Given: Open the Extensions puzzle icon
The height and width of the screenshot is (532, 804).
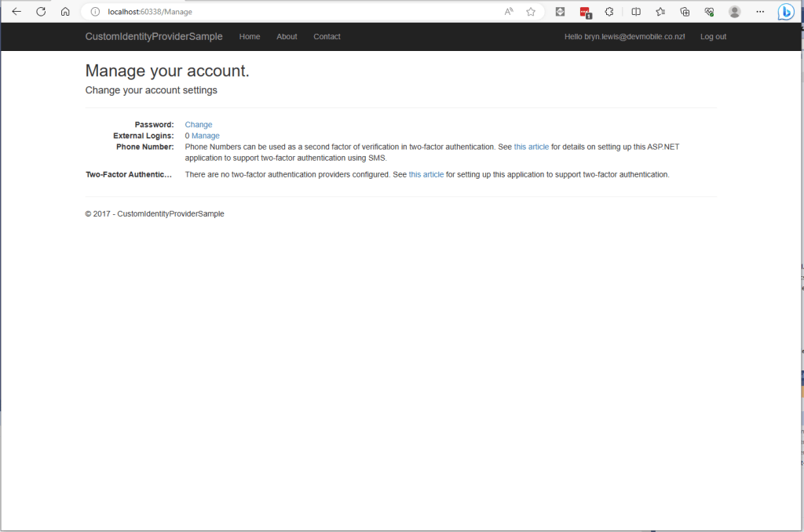Looking at the screenshot, I should [x=608, y=12].
